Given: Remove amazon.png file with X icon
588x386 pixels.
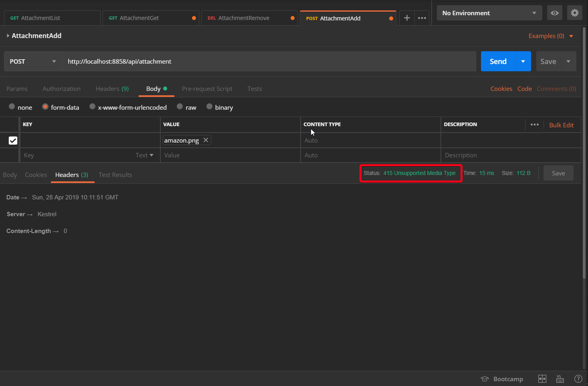Looking at the screenshot, I should coord(206,140).
